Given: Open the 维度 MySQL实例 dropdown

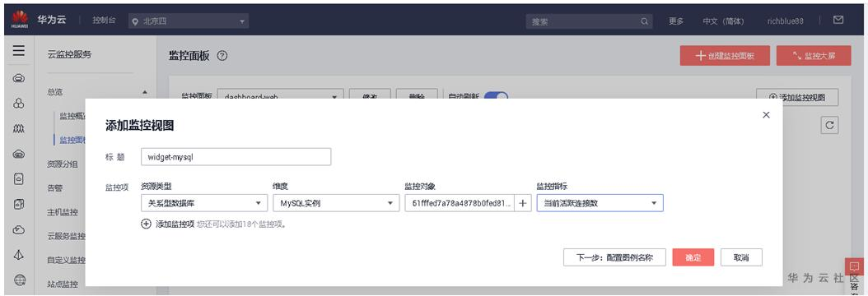Looking at the screenshot, I should (x=336, y=203).
